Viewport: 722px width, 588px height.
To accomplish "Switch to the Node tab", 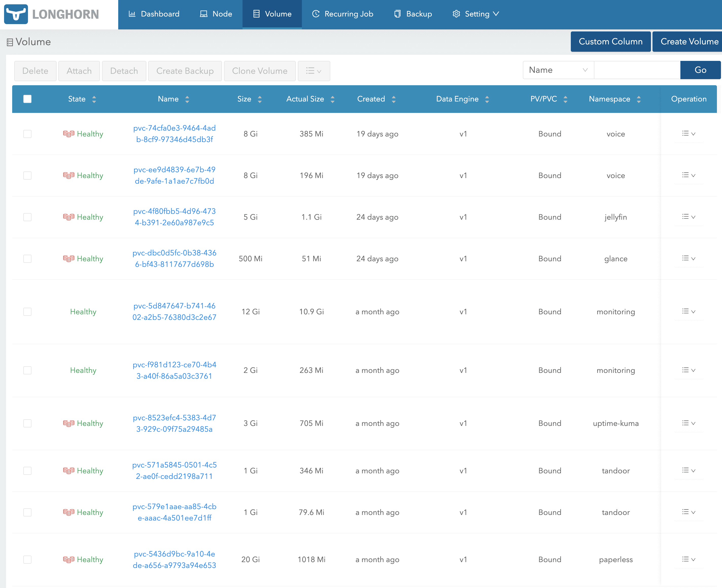I will point(216,14).
